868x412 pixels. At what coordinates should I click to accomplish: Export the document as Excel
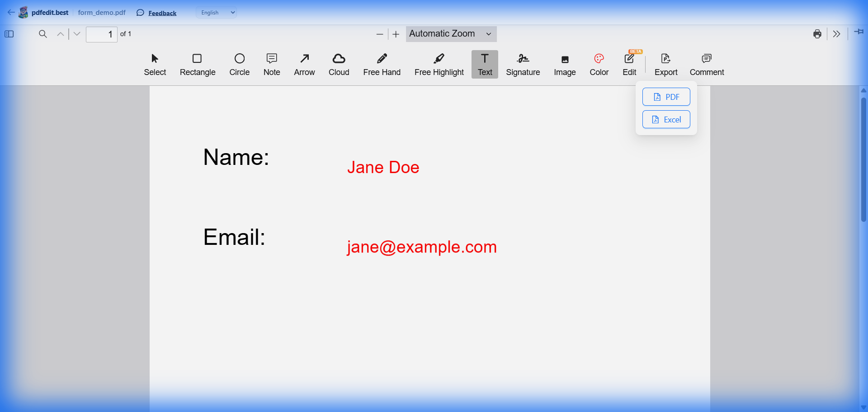pyautogui.click(x=666, y=119)
